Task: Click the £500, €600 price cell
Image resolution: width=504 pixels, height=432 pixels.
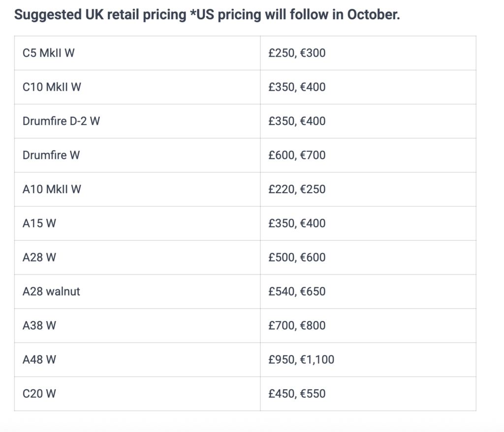Action: point(297,257)
